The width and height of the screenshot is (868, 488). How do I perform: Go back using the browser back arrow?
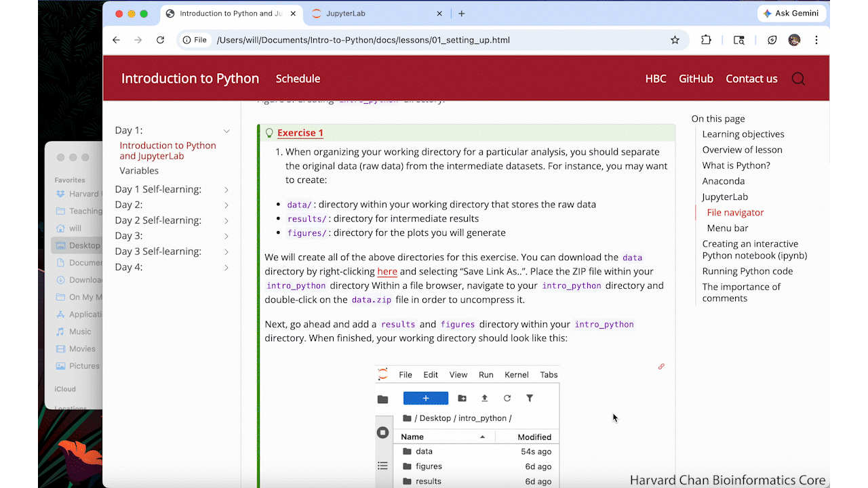click(116, 40)
